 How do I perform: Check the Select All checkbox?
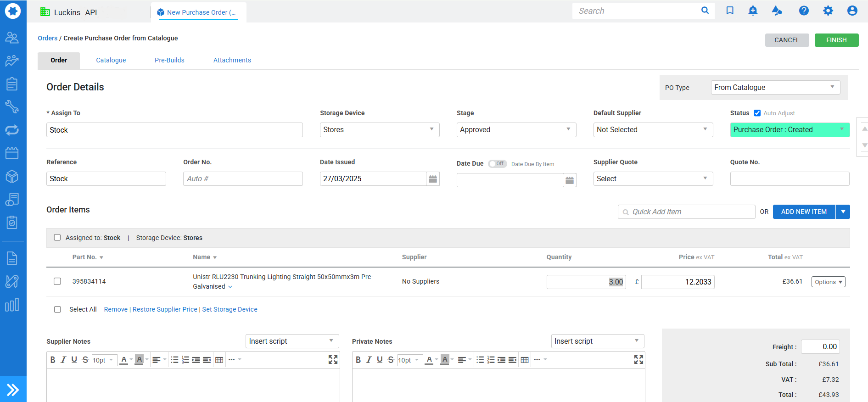pyautogui.click(x=57, y=309)
